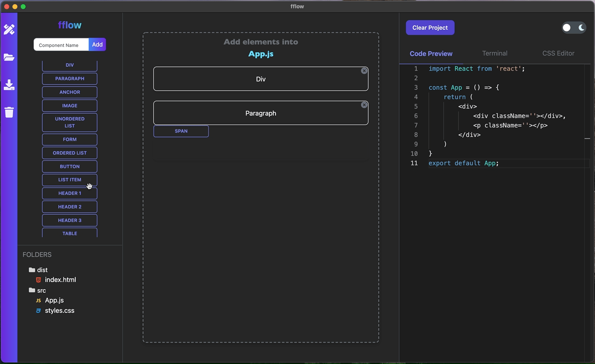Select the TABLE element button
595x364 pixels.
(70, 233)
